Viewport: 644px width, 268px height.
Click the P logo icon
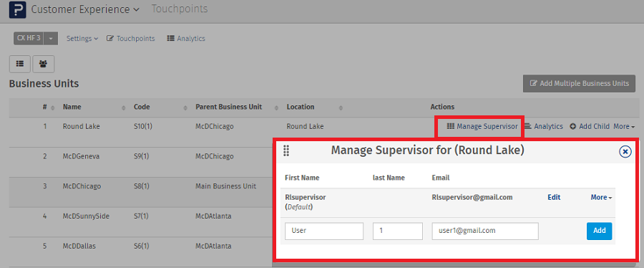click(18, 9)
